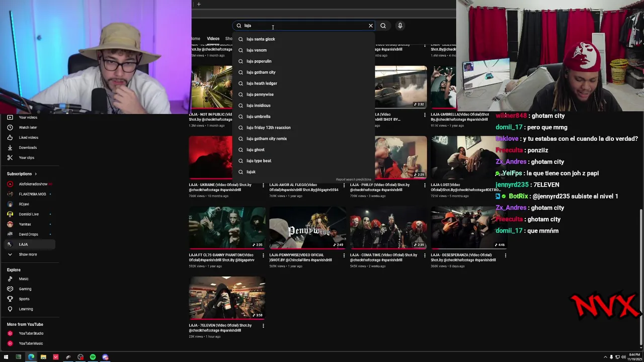
Task: Open Watch later in sidebar
Action: click(28, 127)
